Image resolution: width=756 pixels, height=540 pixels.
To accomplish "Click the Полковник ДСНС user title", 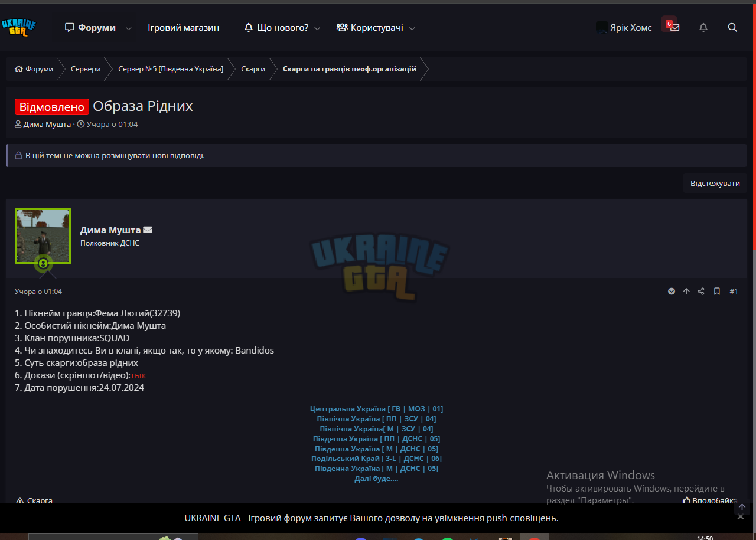I will 110,243.
